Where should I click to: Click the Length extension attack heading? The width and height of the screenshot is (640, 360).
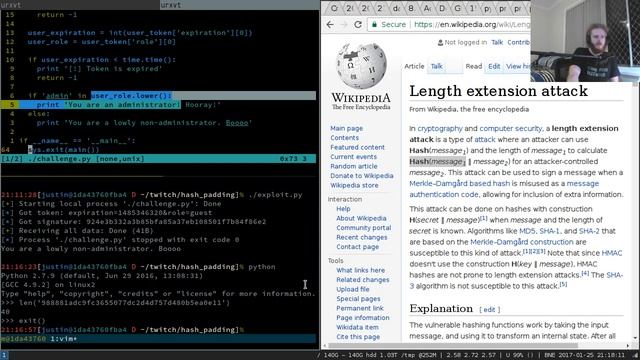[498, 91]
